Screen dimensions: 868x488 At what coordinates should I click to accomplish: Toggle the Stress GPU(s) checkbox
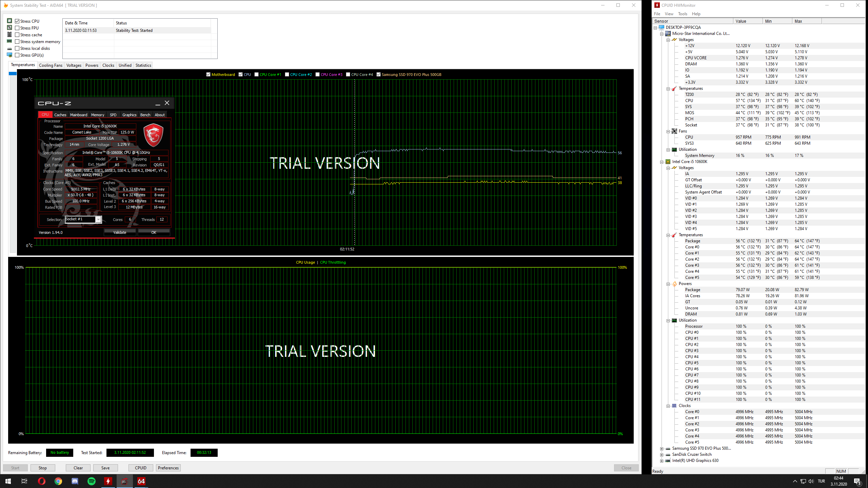tap(17, 55)
